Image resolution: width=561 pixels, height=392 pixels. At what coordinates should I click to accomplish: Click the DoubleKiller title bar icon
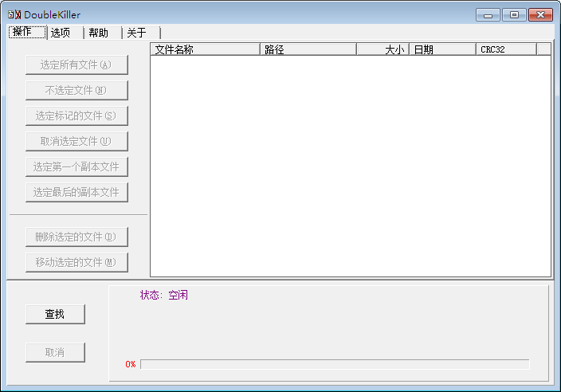click(14, 14)
